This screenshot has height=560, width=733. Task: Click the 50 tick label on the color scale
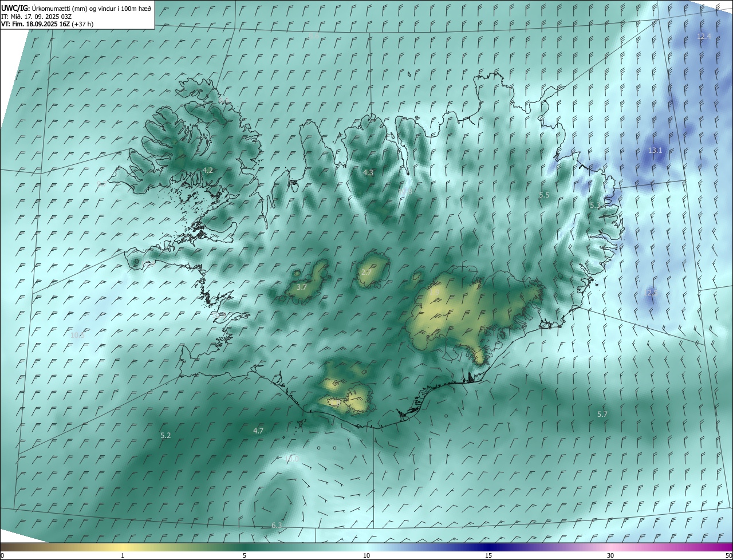point(728,555)
